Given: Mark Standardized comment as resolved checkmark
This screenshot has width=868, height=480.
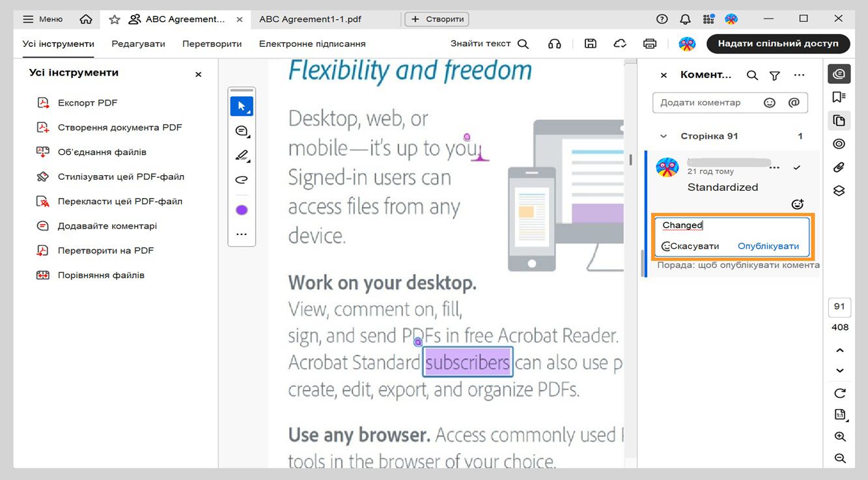Looking at the screenshot, I should click(x=796, y=168).
